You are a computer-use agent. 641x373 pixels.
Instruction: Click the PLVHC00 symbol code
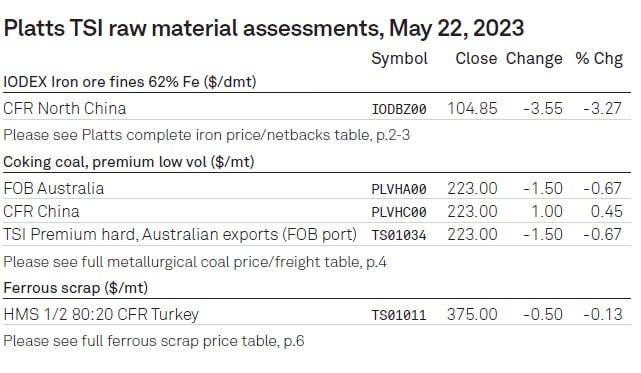click(399, 212)
